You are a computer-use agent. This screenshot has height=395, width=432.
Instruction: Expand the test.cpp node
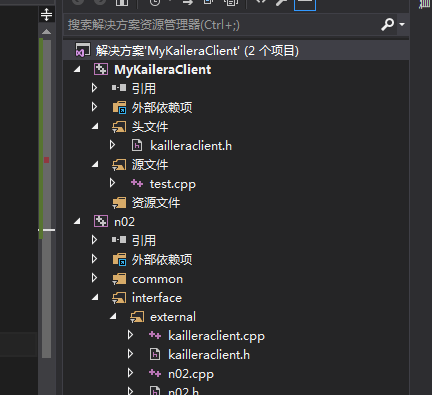[x=113, y=183]
